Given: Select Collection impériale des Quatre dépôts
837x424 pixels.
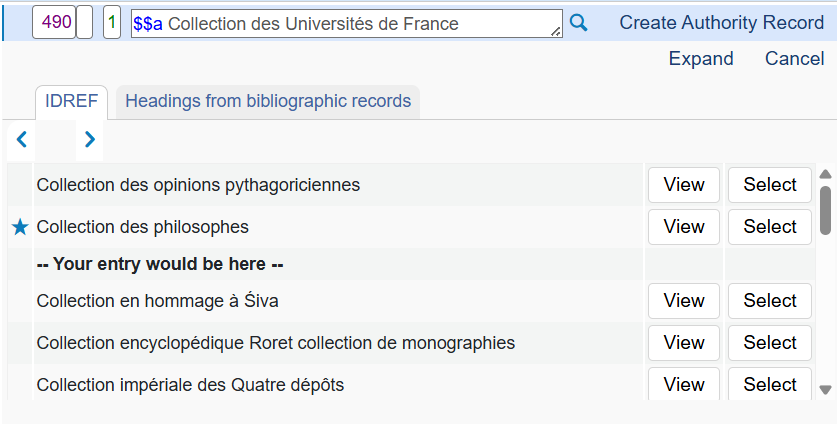Looking at the screenshot, I should click(769, 385).
